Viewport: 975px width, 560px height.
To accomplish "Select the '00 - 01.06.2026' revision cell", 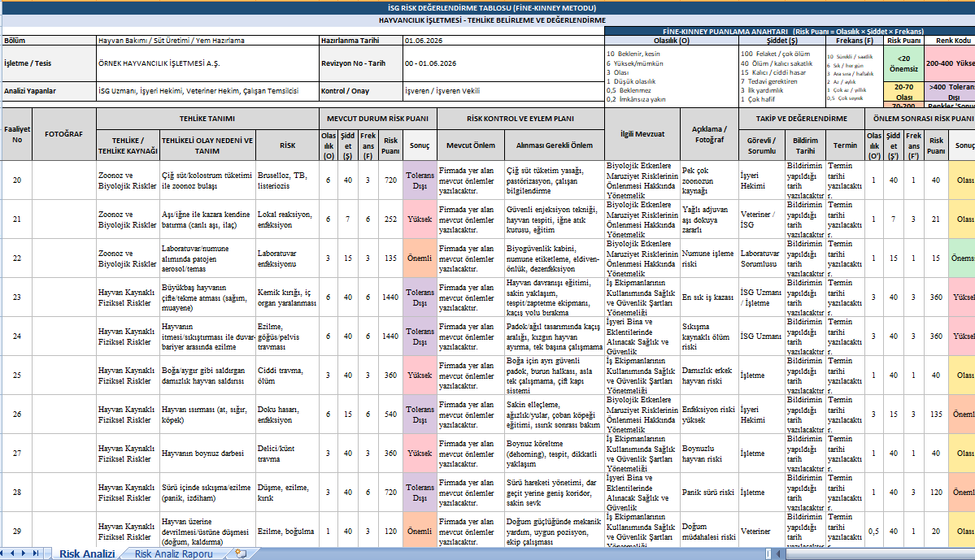I will [x=503, y=63].
